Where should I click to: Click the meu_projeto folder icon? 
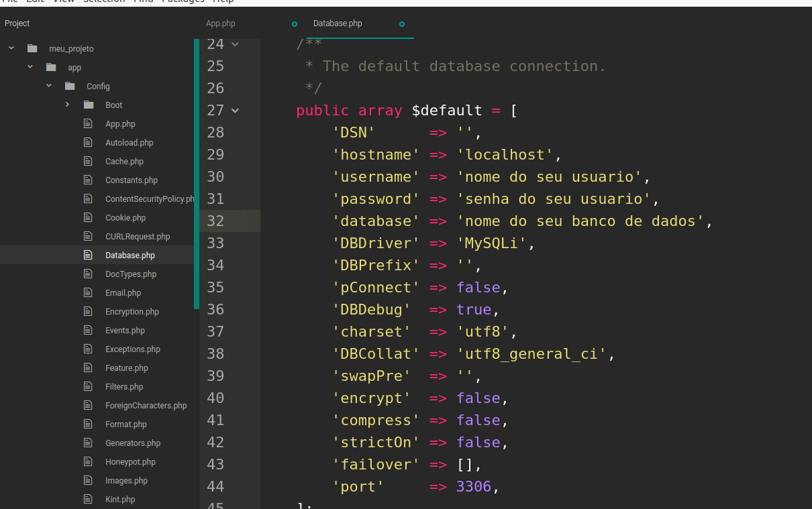pyautogui.click(x=32, y=48)
